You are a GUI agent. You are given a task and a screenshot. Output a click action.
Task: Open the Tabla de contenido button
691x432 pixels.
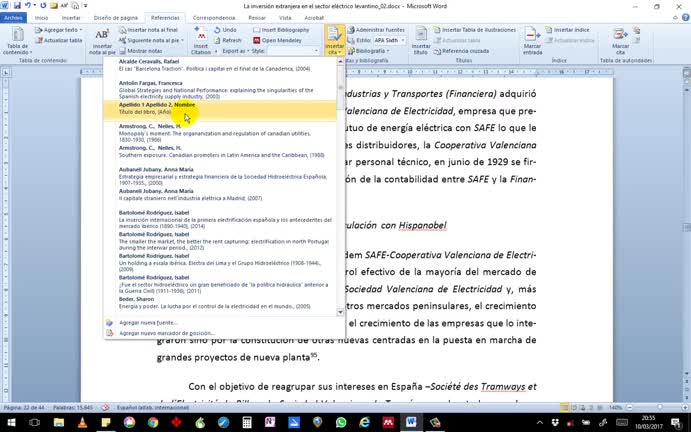17,40
